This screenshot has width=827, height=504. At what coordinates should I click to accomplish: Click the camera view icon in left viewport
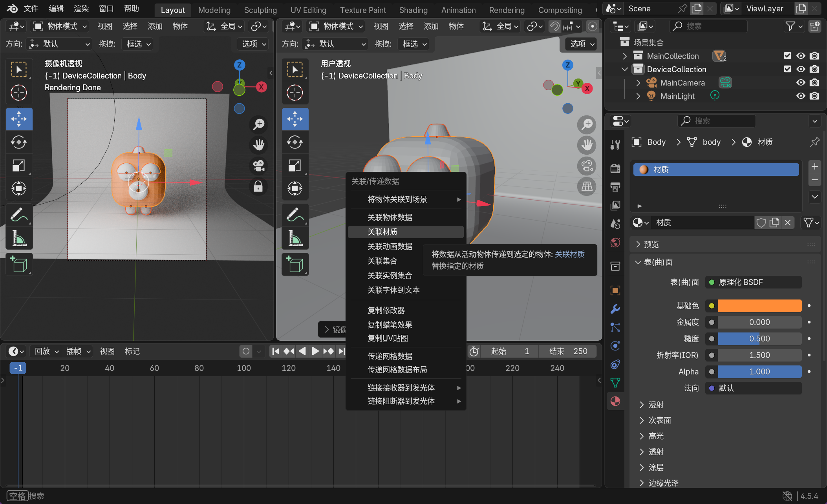click(258, 166)
